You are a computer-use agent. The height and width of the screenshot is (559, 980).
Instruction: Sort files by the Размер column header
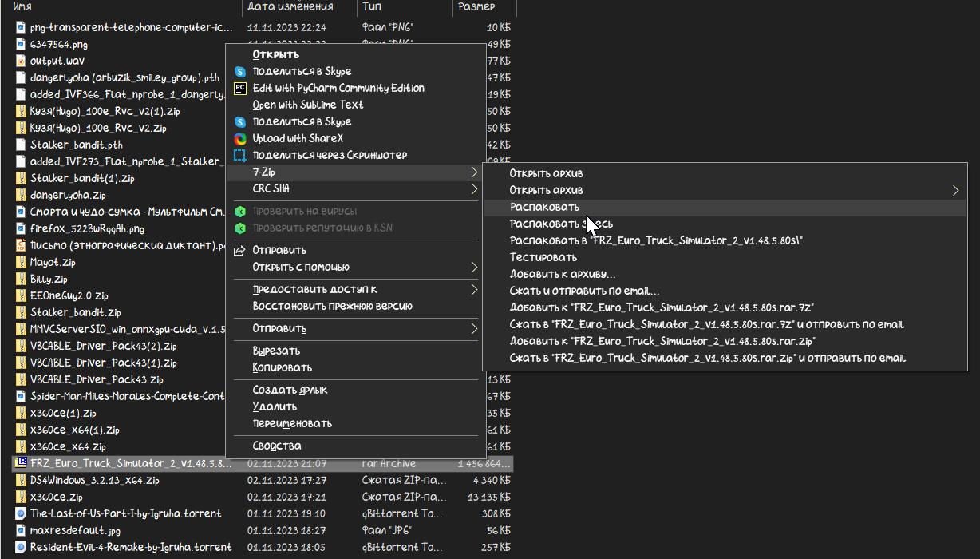coord(476,7)
